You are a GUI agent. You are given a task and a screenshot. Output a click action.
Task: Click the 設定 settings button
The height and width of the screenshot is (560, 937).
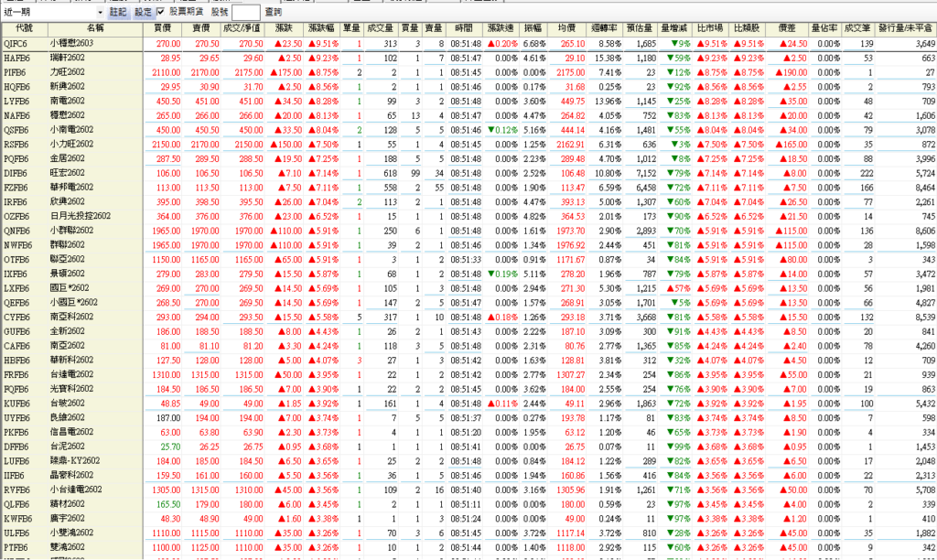(144, 13)
